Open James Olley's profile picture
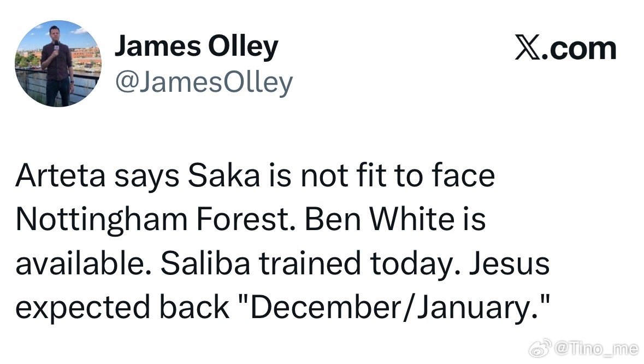 (x=58, y=64)
